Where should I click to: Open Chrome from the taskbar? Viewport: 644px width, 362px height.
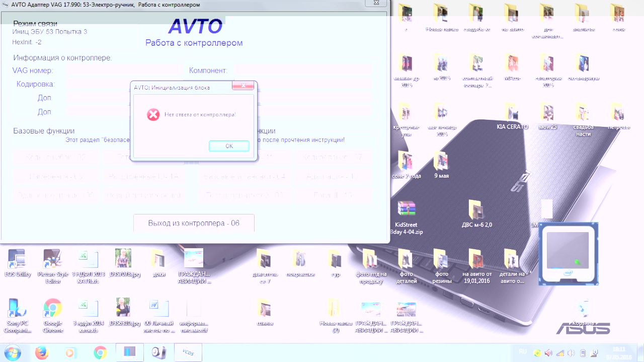click(100, 352)
